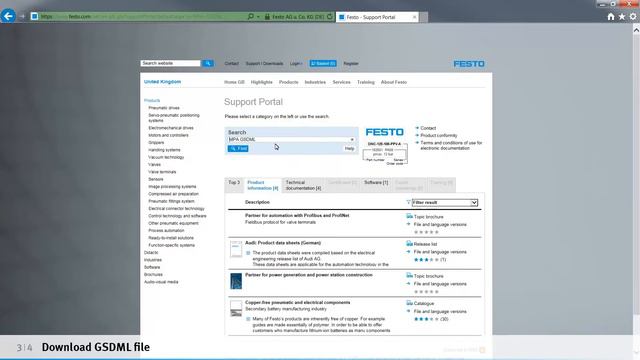Click the Audi data sheets star rating

[426, 260]
